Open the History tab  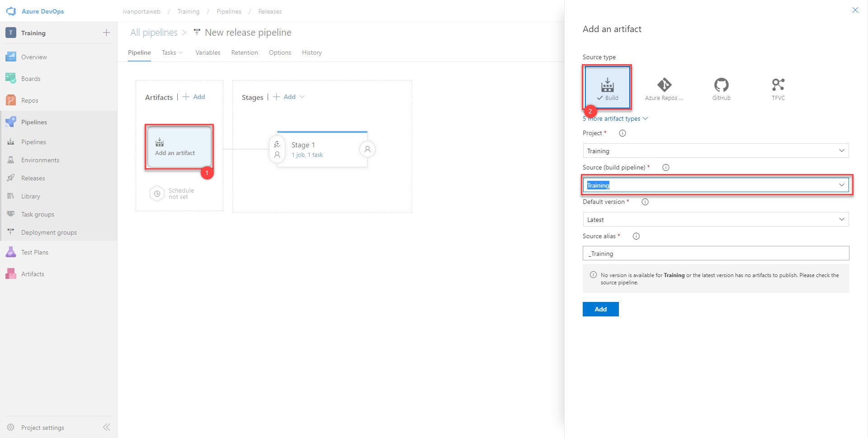[311, 52]
